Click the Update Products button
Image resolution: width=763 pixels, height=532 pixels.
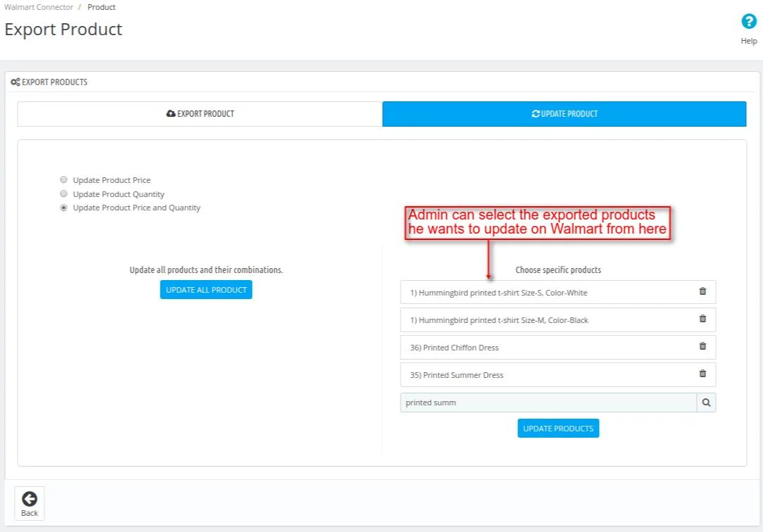(558, 428)
